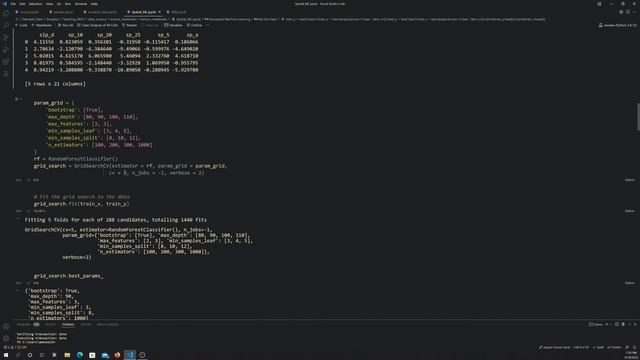Open the Run menu

pyautogui.click(x=68, y=4)
